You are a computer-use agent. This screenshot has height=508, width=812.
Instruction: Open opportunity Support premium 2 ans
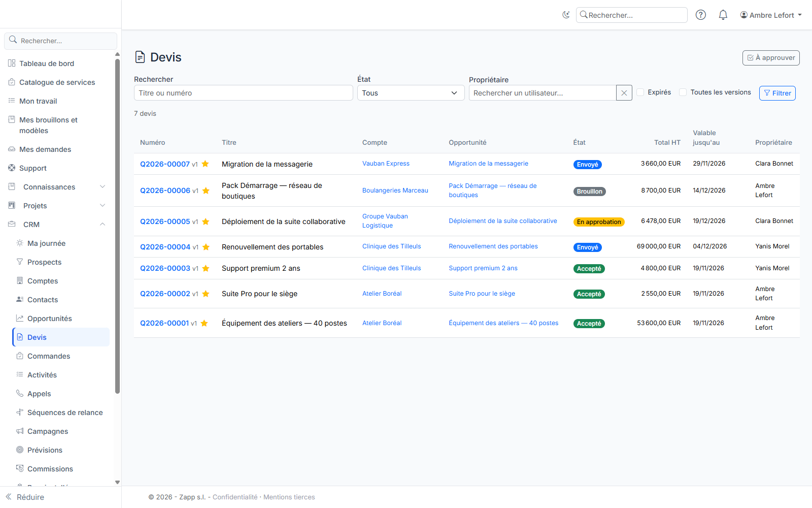point(483,268)
